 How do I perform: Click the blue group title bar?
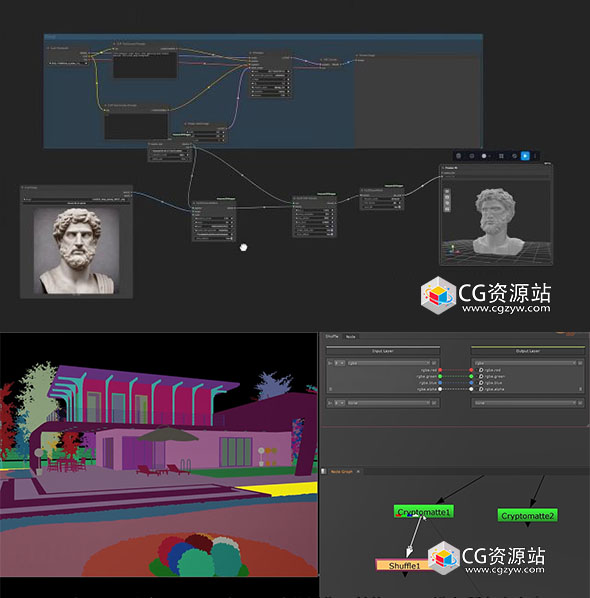tap(263, 37)
